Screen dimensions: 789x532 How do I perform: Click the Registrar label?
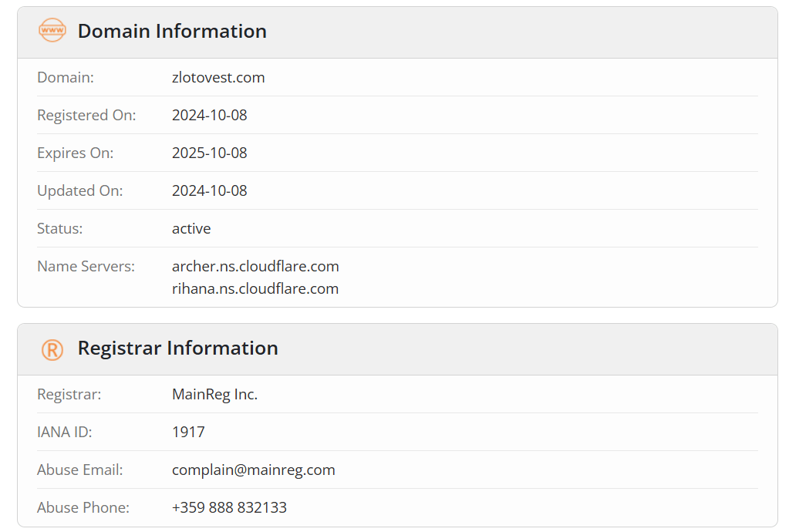click(x=69, y=394)
